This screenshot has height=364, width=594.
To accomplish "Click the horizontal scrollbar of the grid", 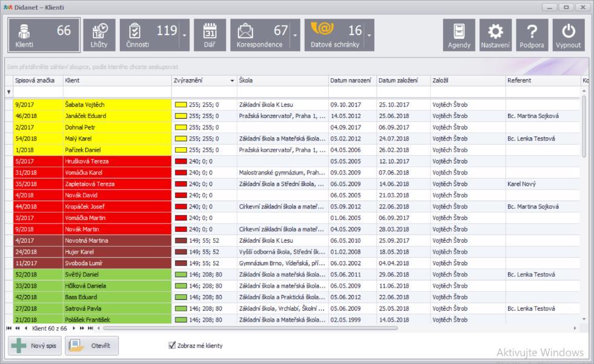I will (250, 328).
